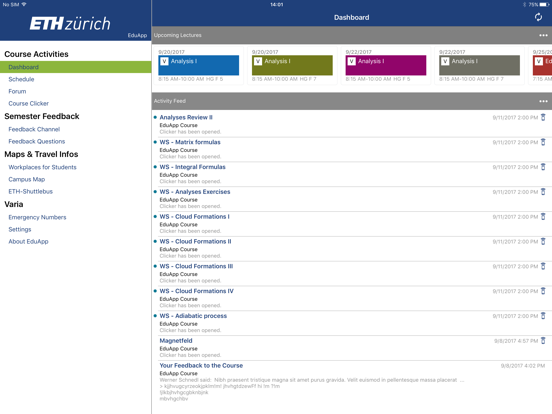Open Upcoming Lectures more options menu
Viewport: 552px width, 414px height.
click(x=543, y=35)
